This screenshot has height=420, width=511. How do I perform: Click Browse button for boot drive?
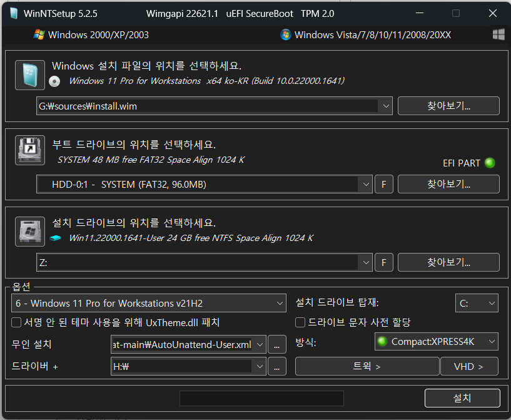(x=448, y=184)
